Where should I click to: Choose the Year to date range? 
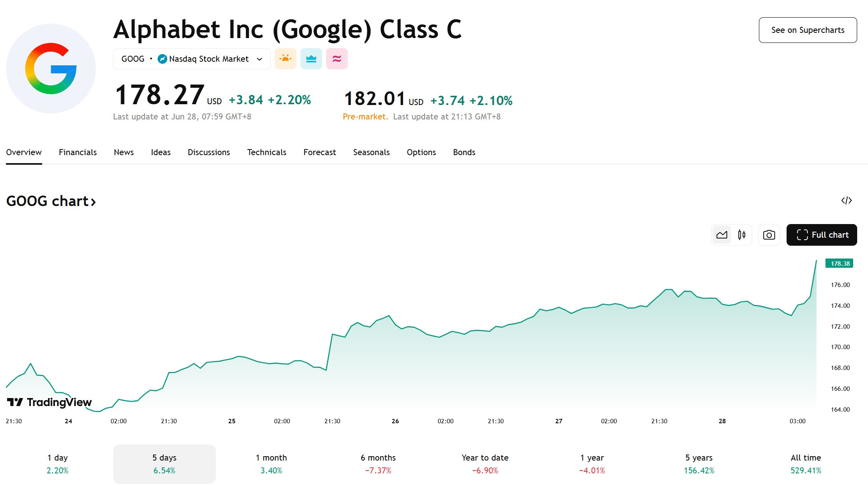485,464
